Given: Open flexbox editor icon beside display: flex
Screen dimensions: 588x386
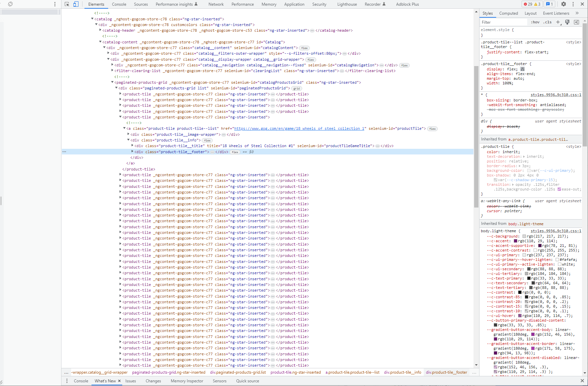Looking at the screenshot, I should (x=523, y=69).
